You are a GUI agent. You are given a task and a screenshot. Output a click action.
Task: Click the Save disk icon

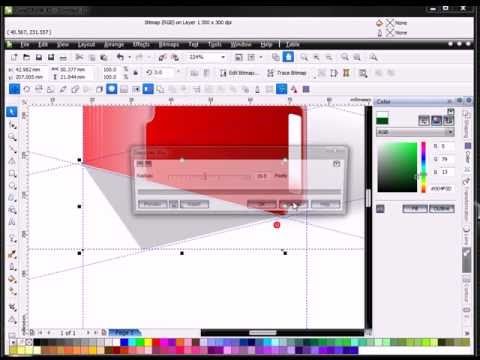pos(39,57)
